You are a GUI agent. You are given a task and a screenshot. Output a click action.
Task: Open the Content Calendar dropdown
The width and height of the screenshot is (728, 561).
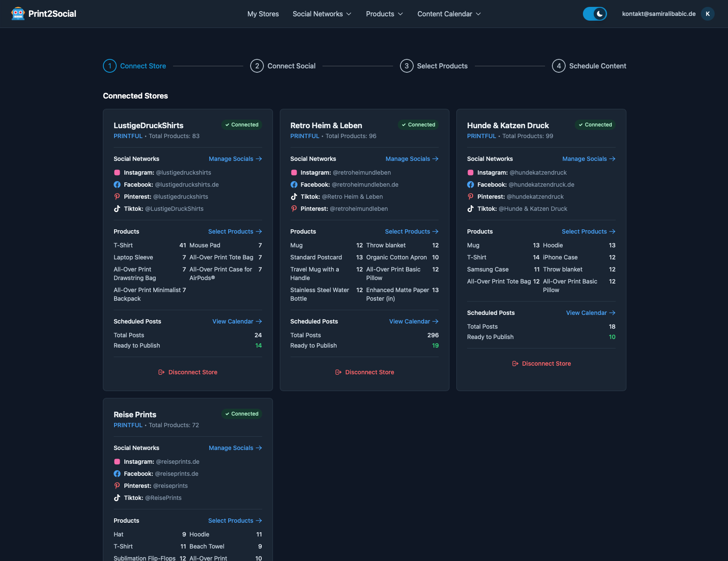pos(448,13)
